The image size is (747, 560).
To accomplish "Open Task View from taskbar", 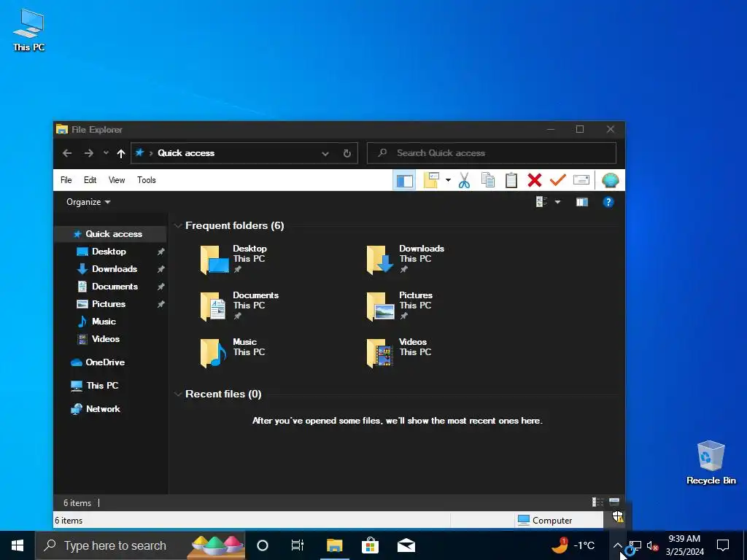I will (x=298, y=545).
